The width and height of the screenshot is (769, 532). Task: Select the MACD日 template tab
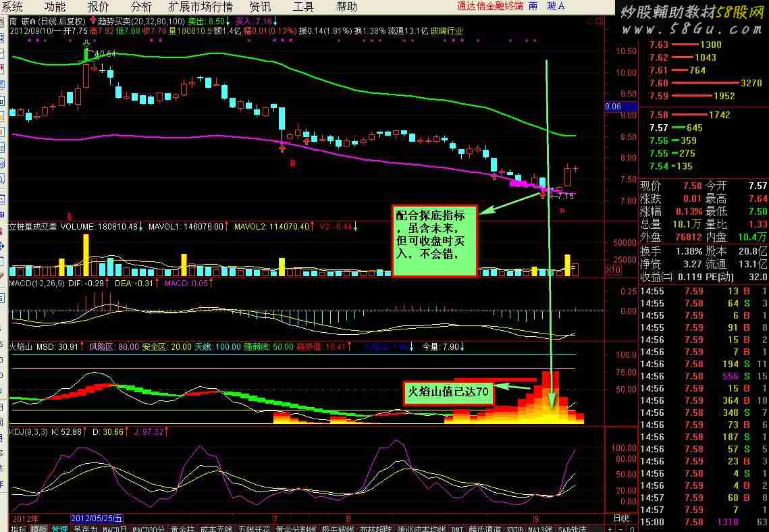115,529
